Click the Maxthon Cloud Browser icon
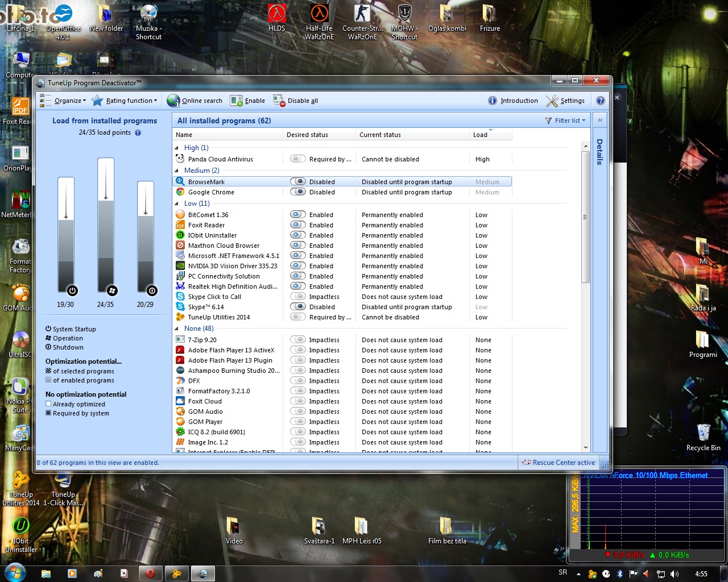Image resolution: width=728 pixels, height=582 pixels. pos(180,246)
